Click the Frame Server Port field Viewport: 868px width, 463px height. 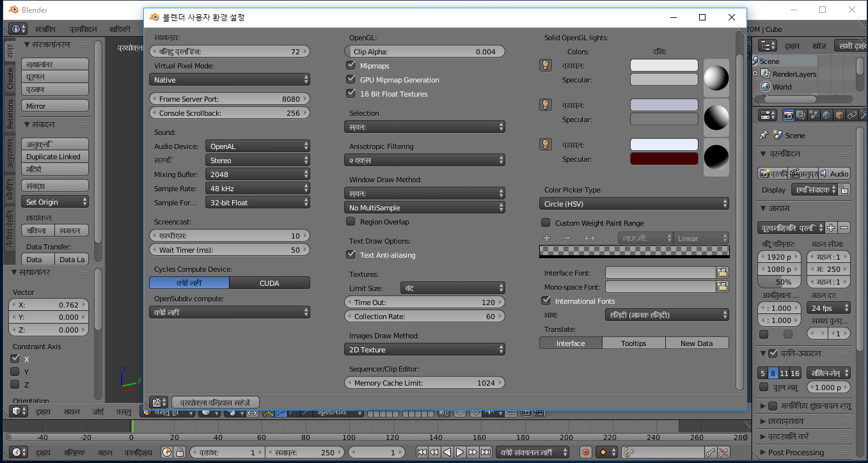[x=230, y=99]
